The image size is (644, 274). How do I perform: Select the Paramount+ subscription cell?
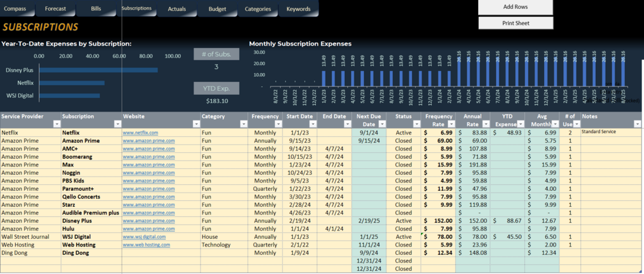coord(91,189)
